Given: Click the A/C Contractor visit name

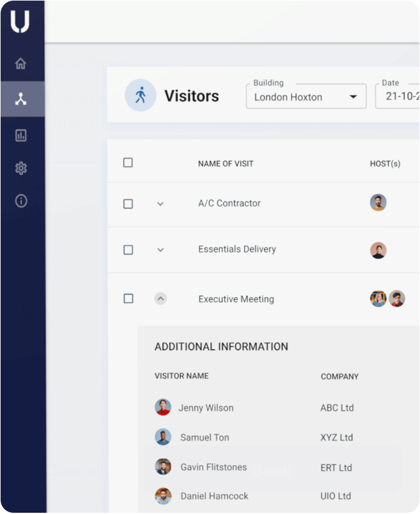Looking at the screenshot, I should coord(229,203).
